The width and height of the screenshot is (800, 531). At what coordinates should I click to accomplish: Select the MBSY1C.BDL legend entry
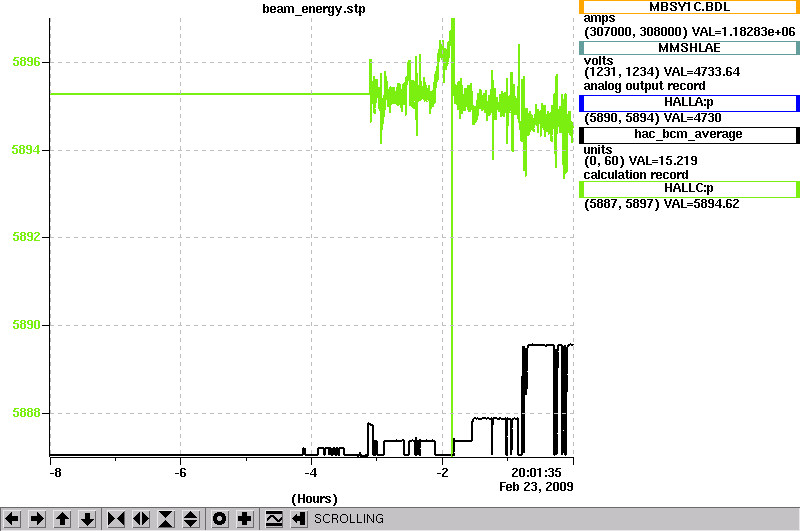click(x=689, y=7)
